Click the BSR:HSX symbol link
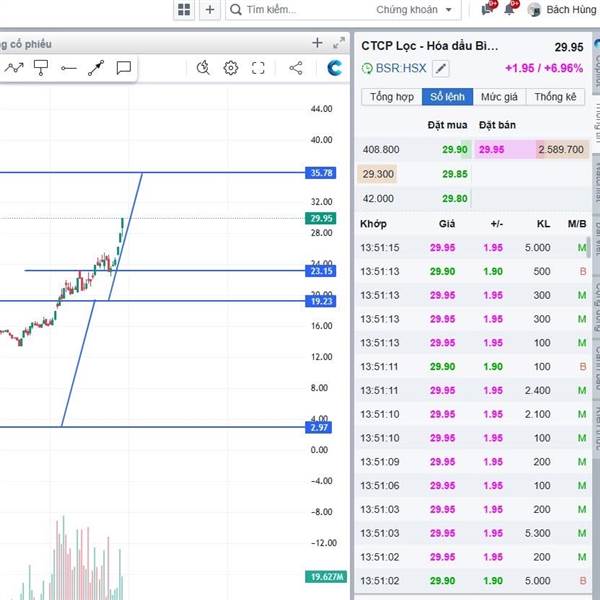 tap(401, 68)
